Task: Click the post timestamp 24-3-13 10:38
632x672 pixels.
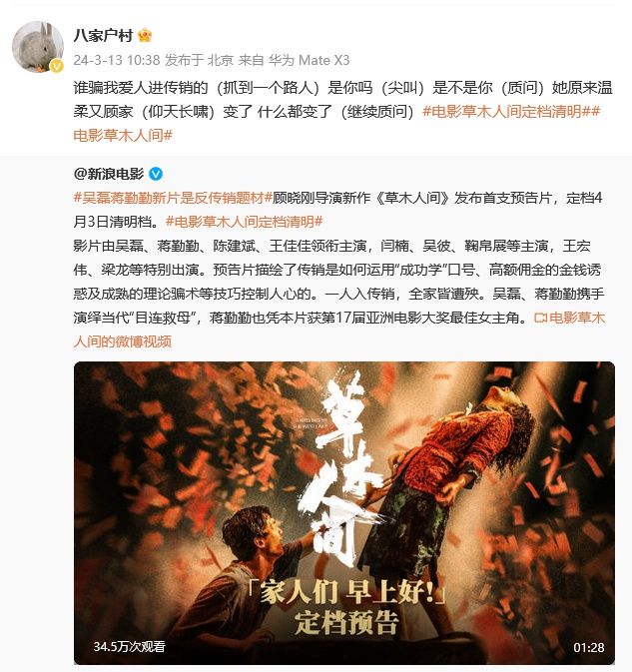Action: click(117, 60)
